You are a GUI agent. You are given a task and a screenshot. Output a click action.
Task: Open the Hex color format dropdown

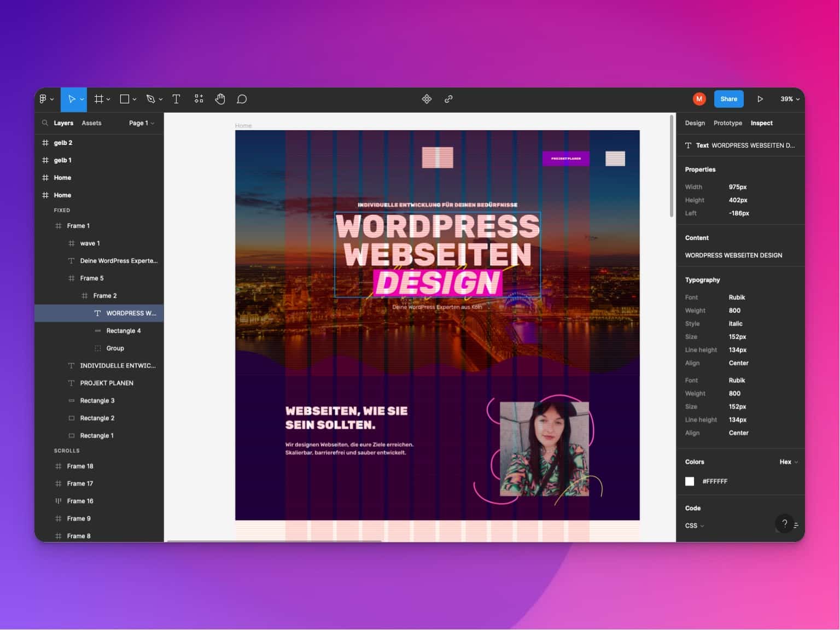788,462
